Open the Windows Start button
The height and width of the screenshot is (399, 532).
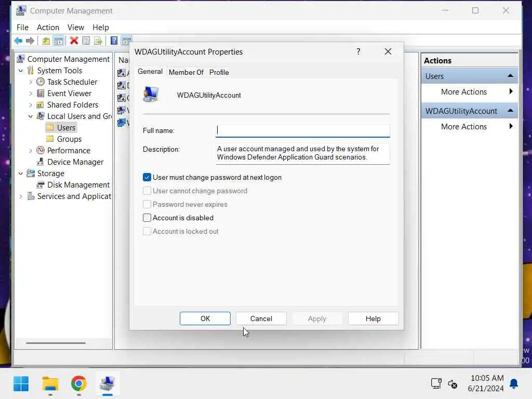[x=21, y=384]
